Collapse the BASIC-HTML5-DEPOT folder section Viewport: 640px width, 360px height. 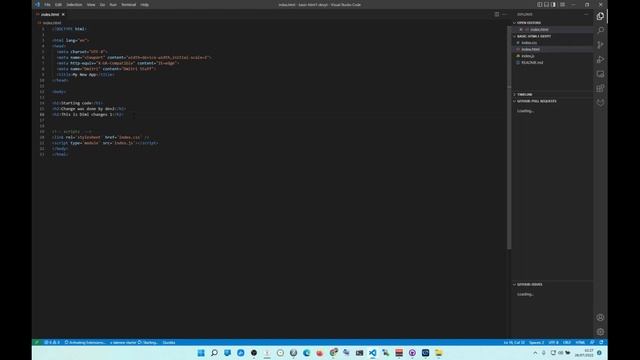pos(534,36)
